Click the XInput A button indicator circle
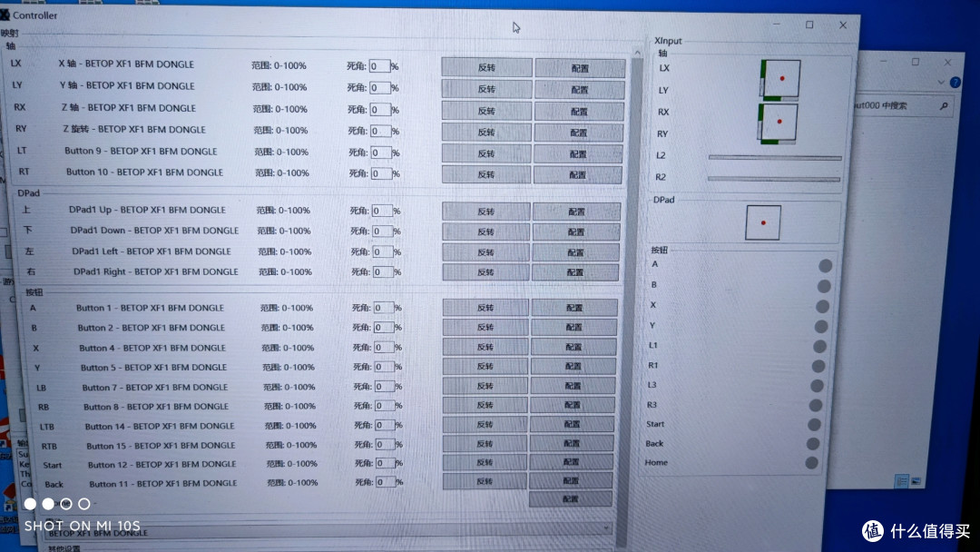The width and height of the screenshot is (980, 552). click(x=825, y=266)
